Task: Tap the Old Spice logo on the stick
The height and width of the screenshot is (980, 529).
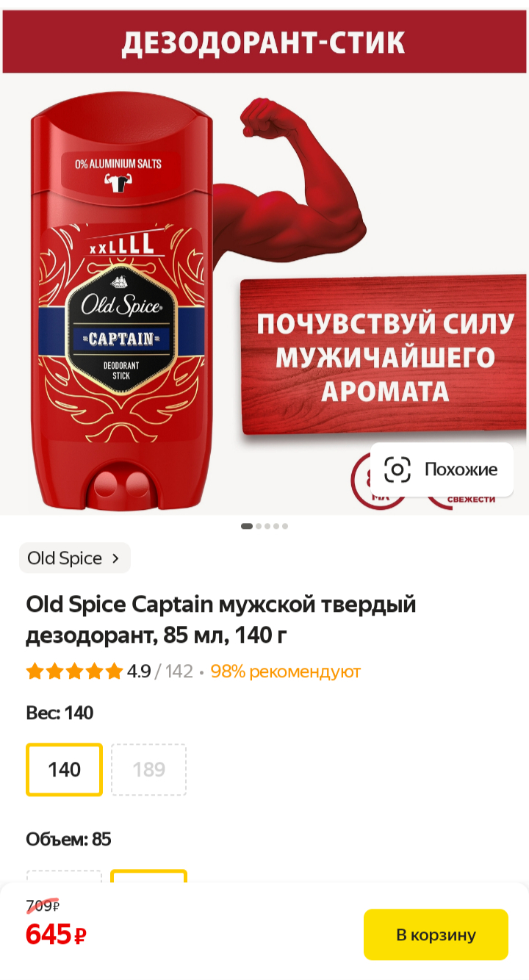Action: pos(120,306)
